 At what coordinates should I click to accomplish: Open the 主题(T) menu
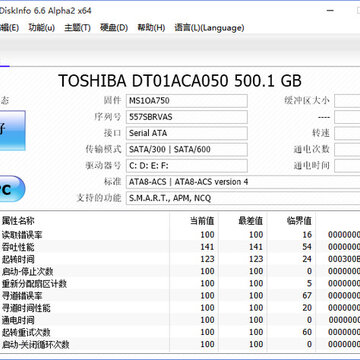click(77, 28)
